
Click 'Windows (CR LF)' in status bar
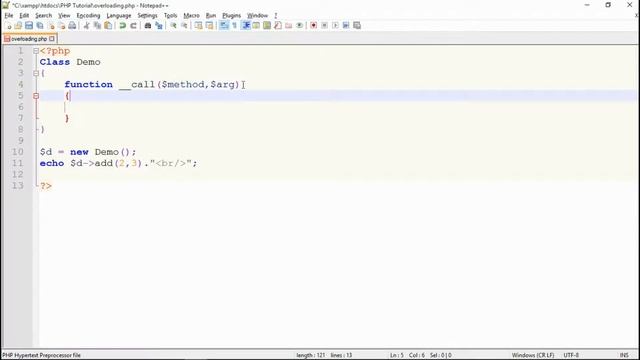(x=533, y=355)
